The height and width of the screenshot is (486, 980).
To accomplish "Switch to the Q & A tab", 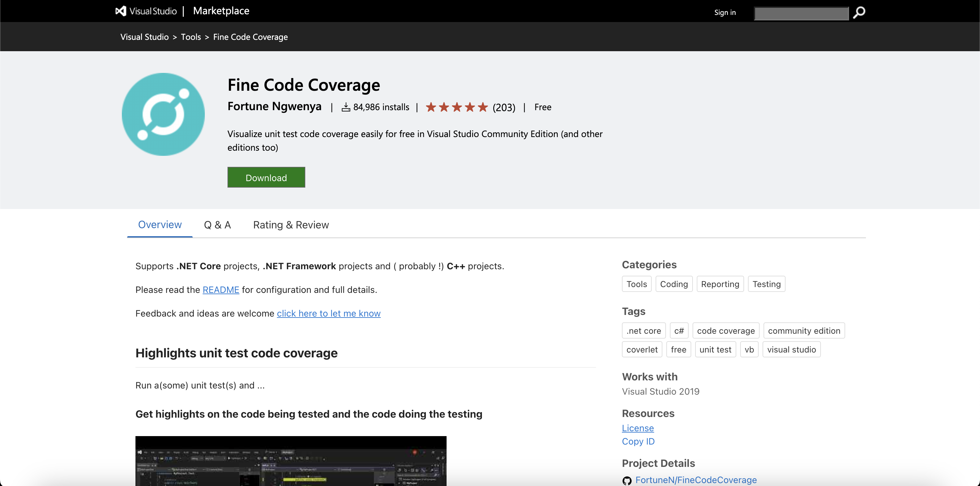I will pyautogui.click(x=217, y=225).
